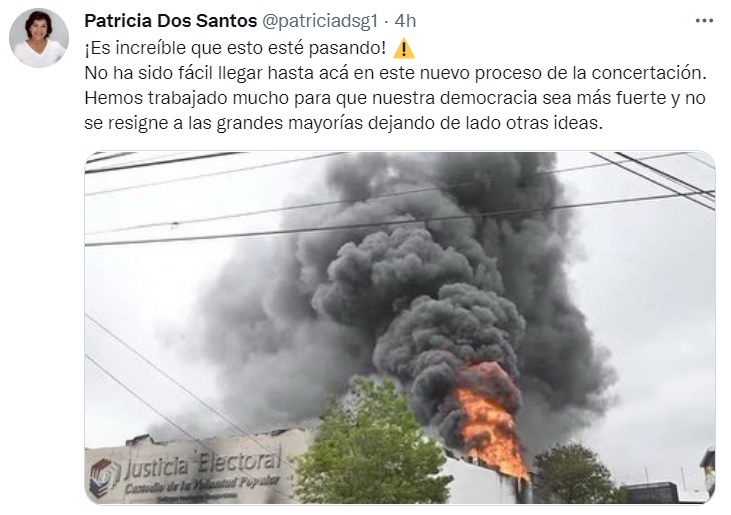Click the display name Patricia Dos Santos

(171, 21)
